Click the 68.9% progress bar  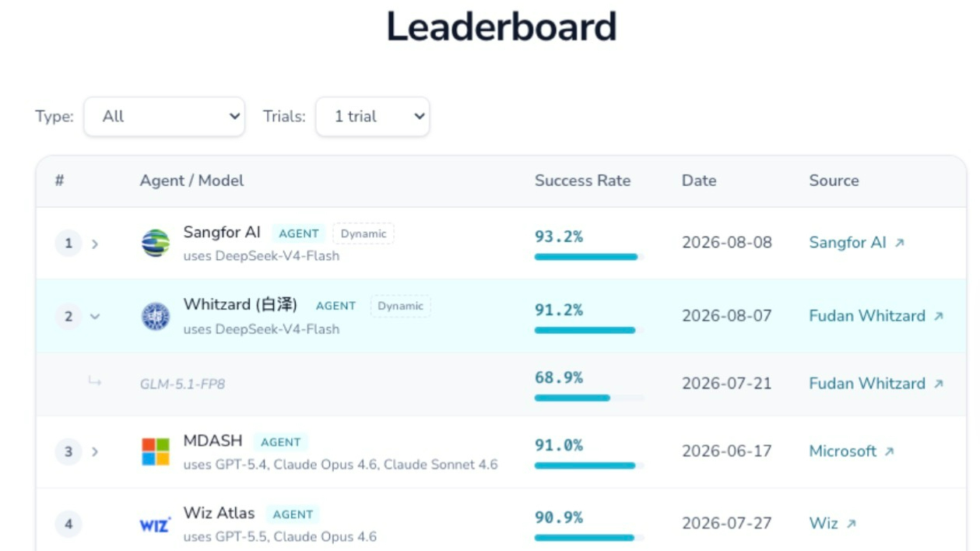589,398
